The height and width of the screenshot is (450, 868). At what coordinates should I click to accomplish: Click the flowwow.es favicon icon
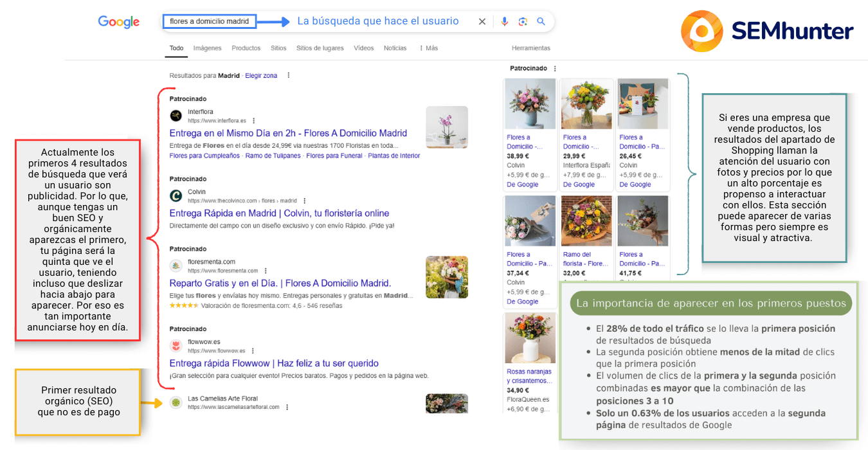(x=176, y=346)
